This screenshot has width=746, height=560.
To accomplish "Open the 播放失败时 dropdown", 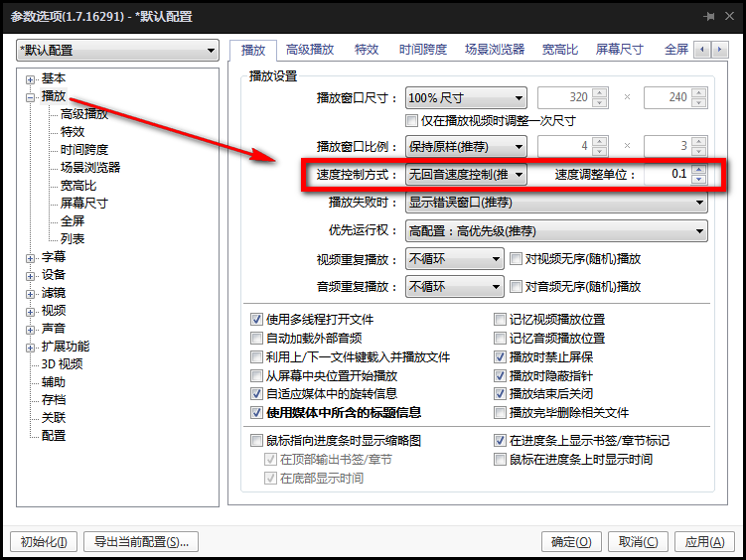I will pyautogui.click(x=556, y=203).
